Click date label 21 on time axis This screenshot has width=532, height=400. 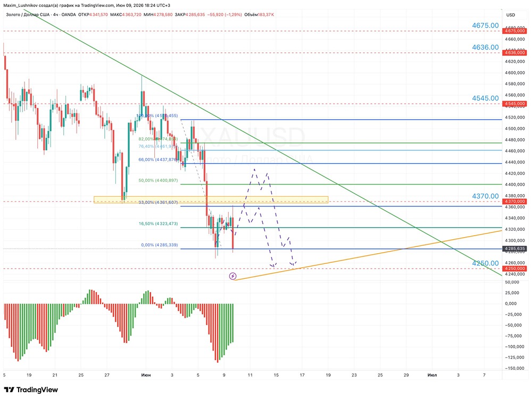(x=55, y=375)
